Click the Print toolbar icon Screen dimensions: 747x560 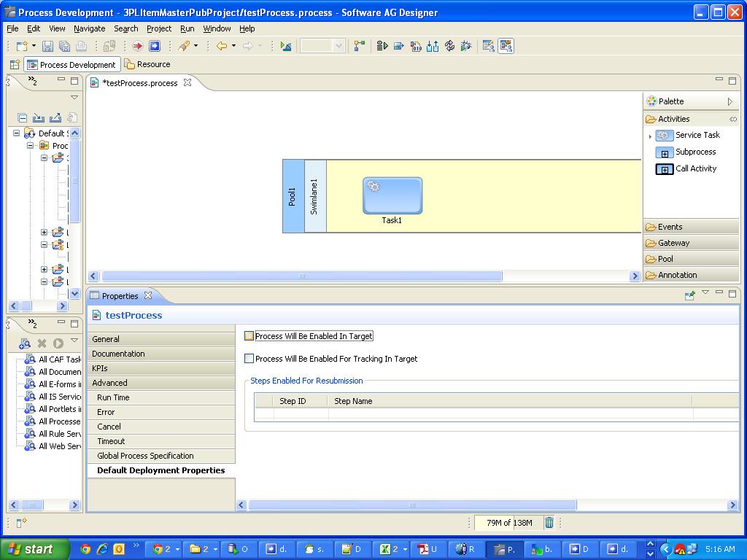tap(82, 46)
